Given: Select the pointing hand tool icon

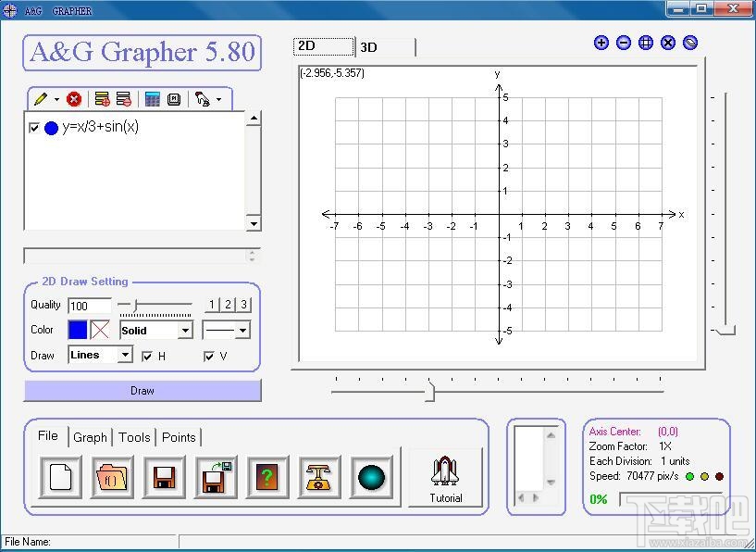Looking at the screenshot, I should (x=202, y=99).
